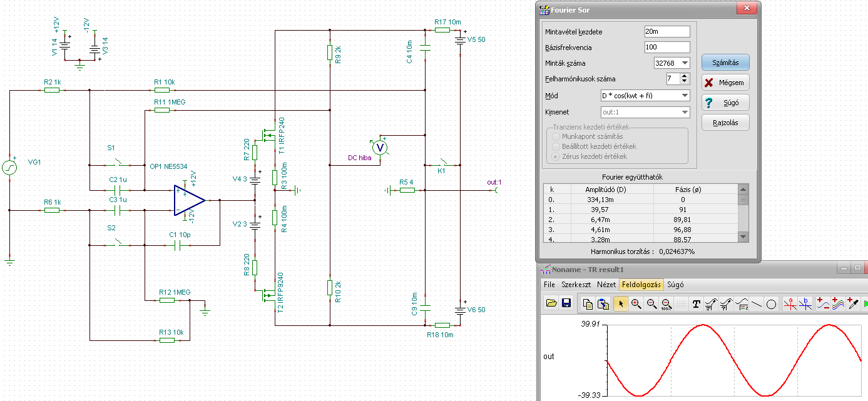The image size is (868, 401).
Task: Select the circle drawing tool
Action: point(772,303)
